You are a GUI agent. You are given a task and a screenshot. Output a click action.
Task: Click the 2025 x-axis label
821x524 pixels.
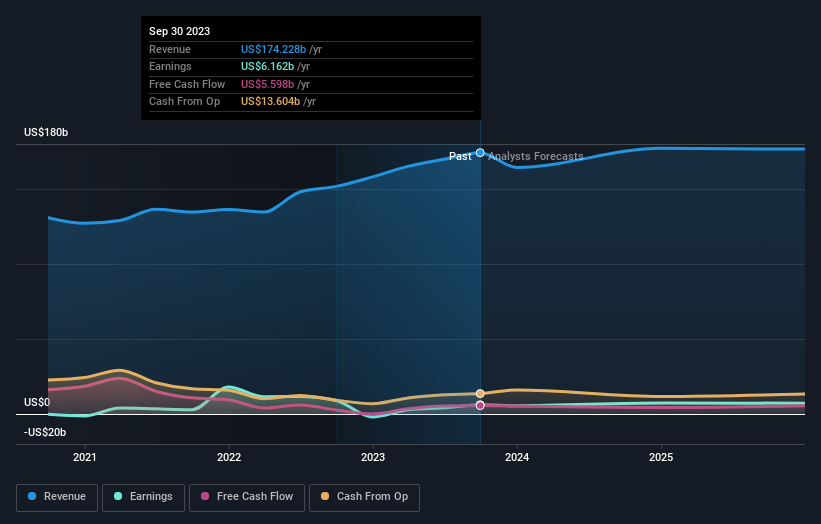(661, 458)
